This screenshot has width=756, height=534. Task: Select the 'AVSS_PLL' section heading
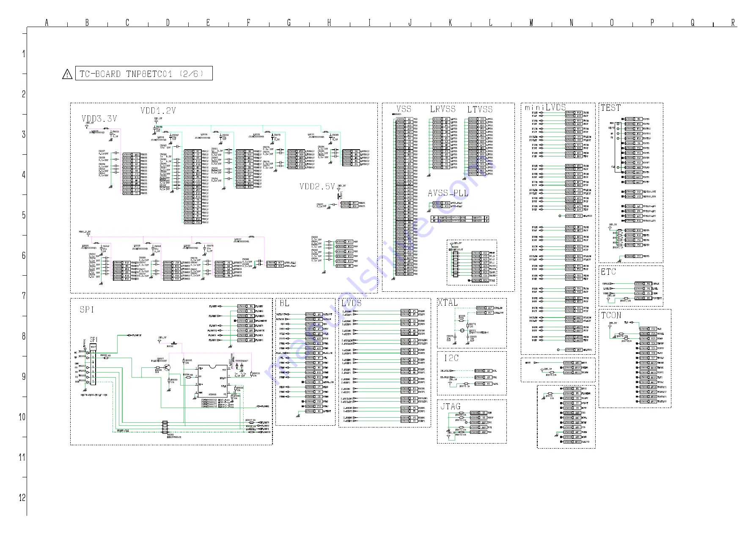click(448, 193)
